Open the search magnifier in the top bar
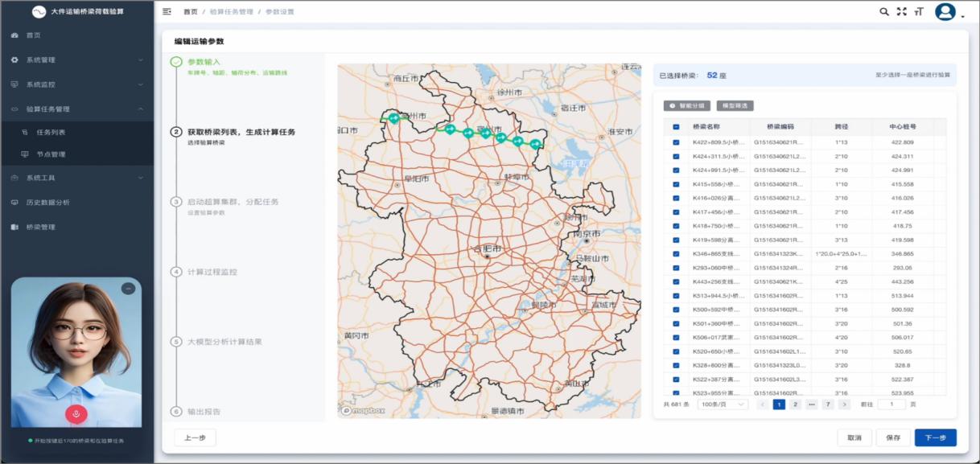Viewport: 980px width, 464px height. coord(884,12)
